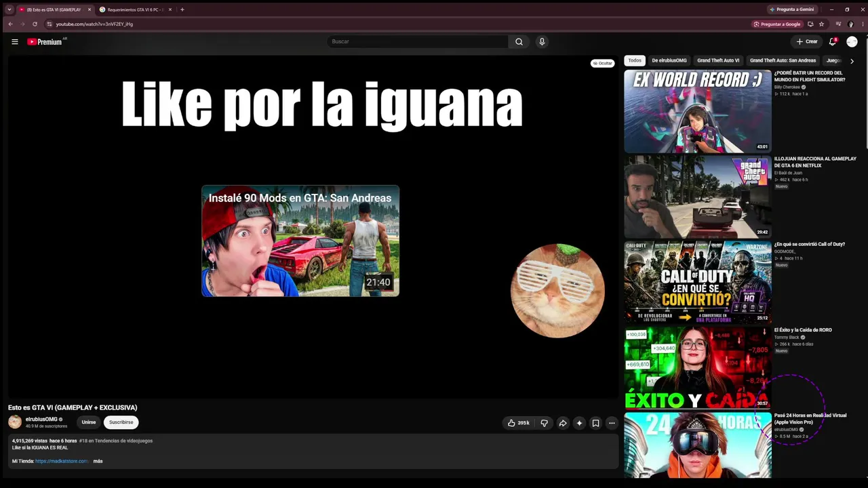Click Tommy Black channel name
This screenshot has height=488, width=868.
point(787,337)
